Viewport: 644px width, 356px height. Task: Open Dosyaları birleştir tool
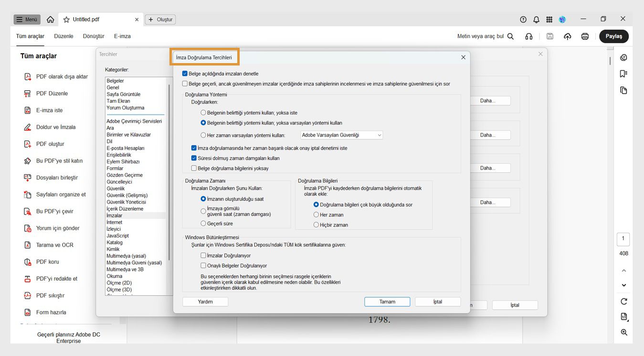(x=51, y=178)
